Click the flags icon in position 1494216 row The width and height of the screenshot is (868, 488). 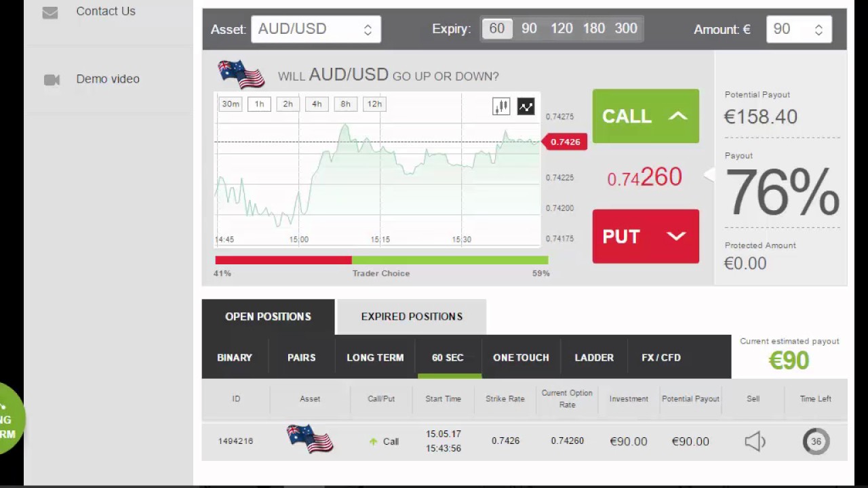point(310,439)
